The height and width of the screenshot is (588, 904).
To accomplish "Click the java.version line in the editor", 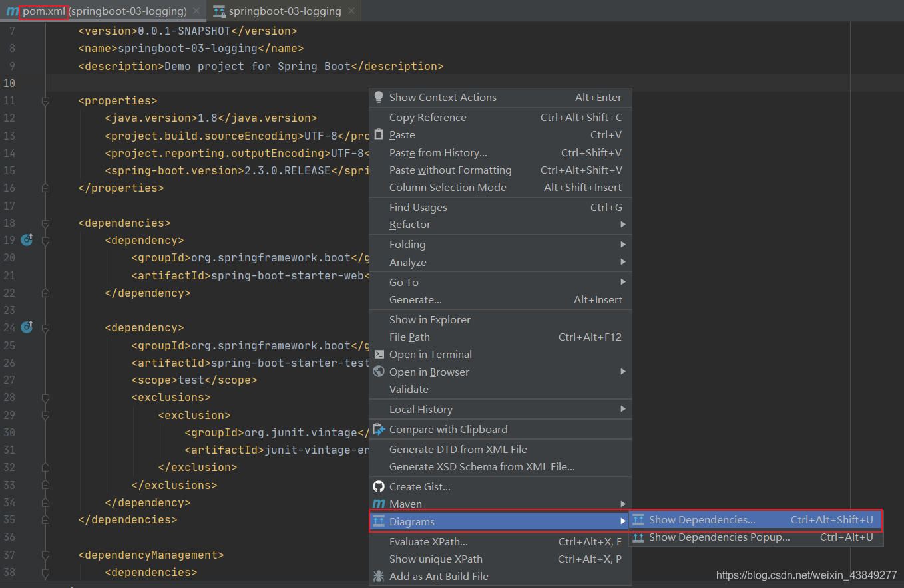I will coord(211,118).
